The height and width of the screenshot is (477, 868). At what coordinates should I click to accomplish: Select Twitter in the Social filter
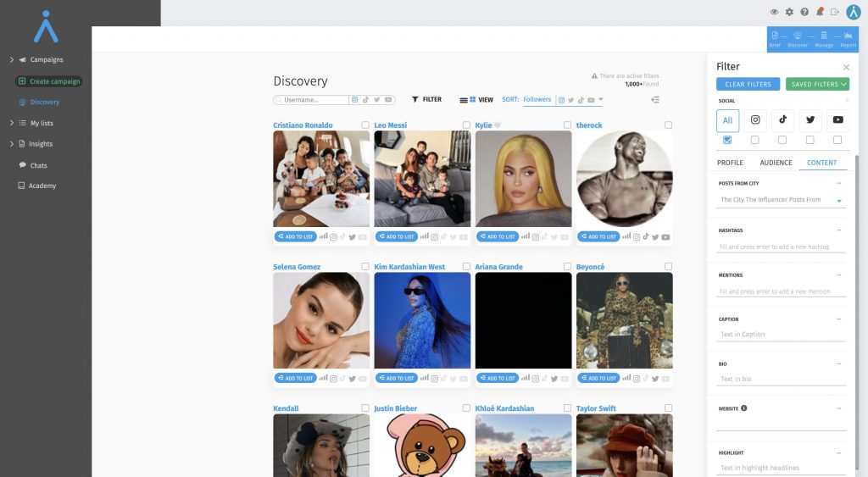(810, 120)
